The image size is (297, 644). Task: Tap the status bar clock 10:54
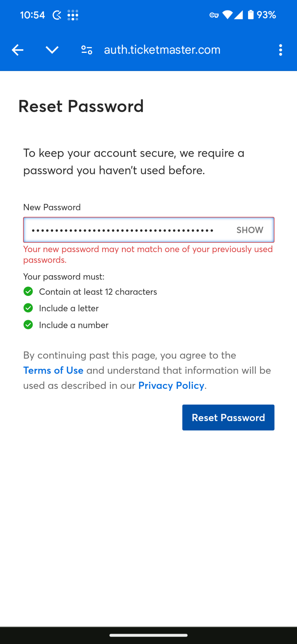(32, 15)
